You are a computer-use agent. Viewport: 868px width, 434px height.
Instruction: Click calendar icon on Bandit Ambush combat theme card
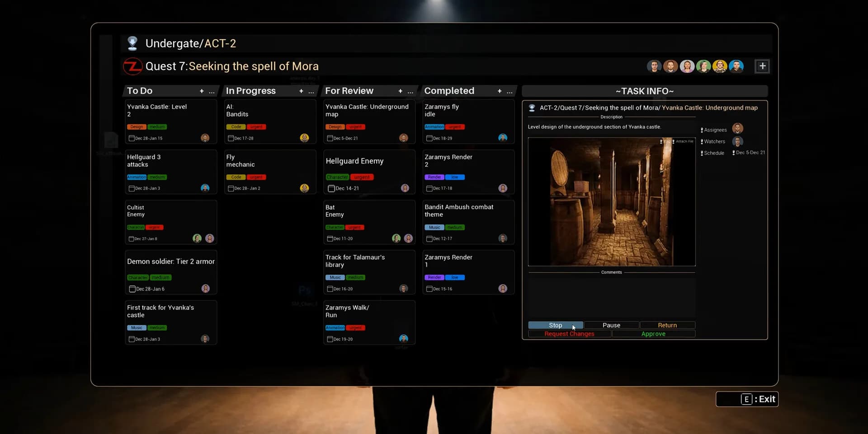[x=429, y=238]
